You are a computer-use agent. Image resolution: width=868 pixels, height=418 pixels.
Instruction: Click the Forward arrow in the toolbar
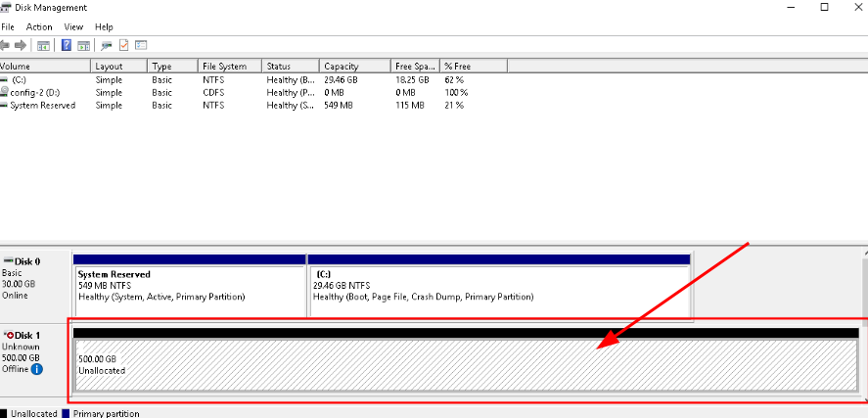pyautogui.click(x=21, y=45)
